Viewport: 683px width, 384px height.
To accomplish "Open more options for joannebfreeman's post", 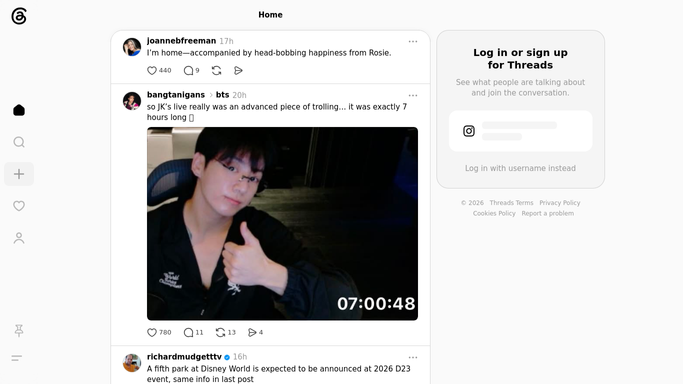I will coord(413,41).
